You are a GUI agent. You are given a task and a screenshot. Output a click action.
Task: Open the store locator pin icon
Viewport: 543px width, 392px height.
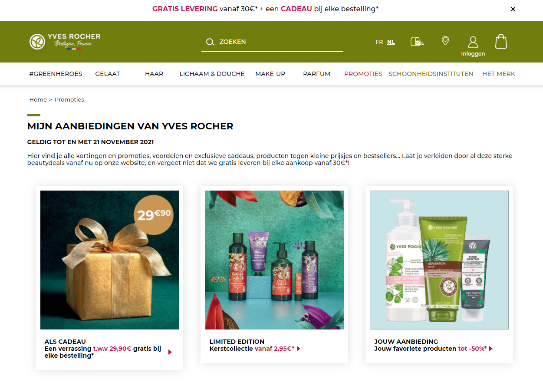coord(445,41)
